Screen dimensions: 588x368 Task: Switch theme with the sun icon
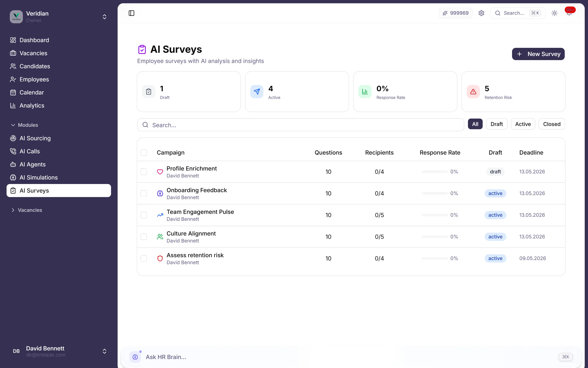coord(554,13)
